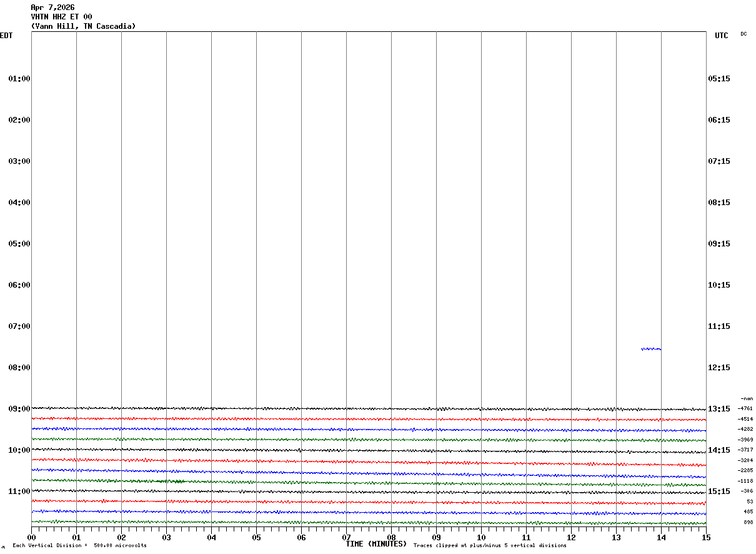Click the Vann Hill, TN Cascadia title text
Screen dimensions: 756x554
pyautogui.click(x=83, y=26)
